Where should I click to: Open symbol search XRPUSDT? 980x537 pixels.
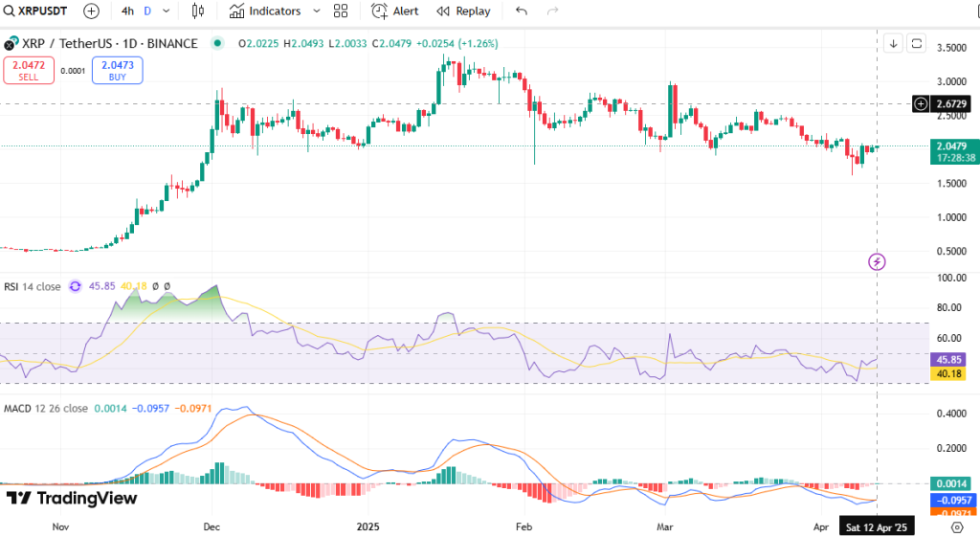(x=35, y=11)
